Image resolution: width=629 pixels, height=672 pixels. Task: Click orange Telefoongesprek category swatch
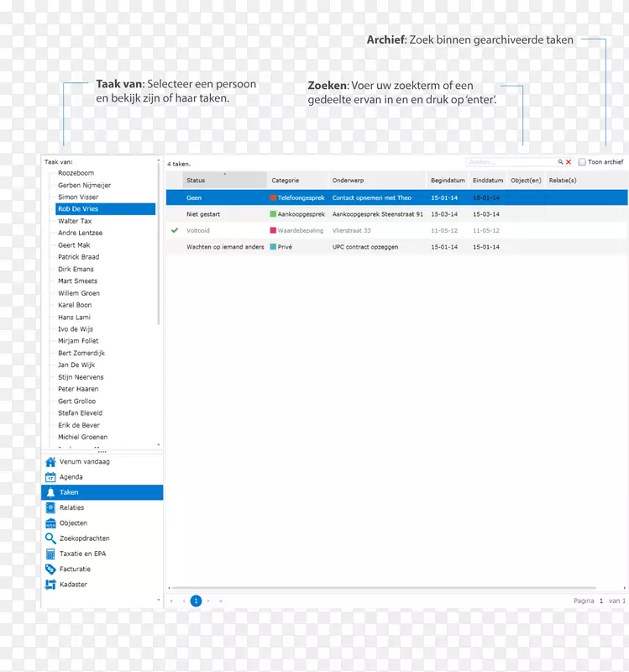point(273,197)
